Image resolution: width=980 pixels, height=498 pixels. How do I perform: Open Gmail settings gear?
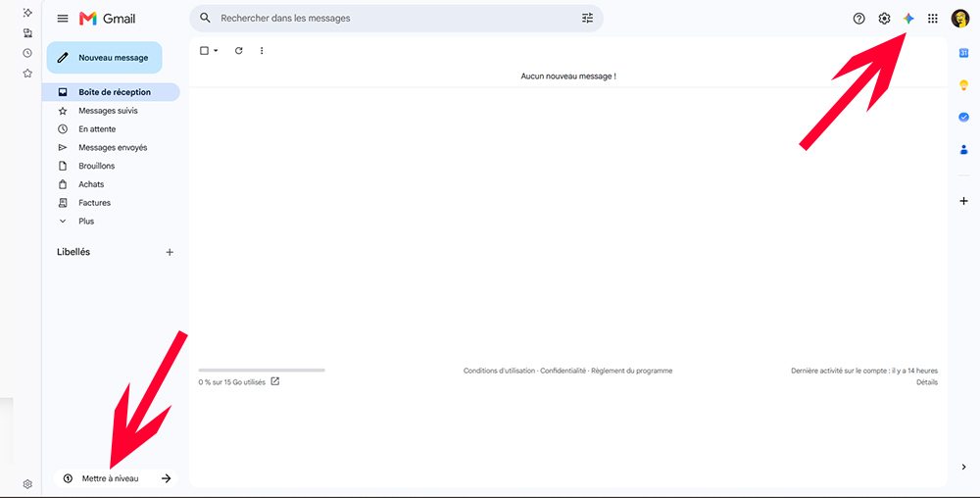(x=884, y=19)
